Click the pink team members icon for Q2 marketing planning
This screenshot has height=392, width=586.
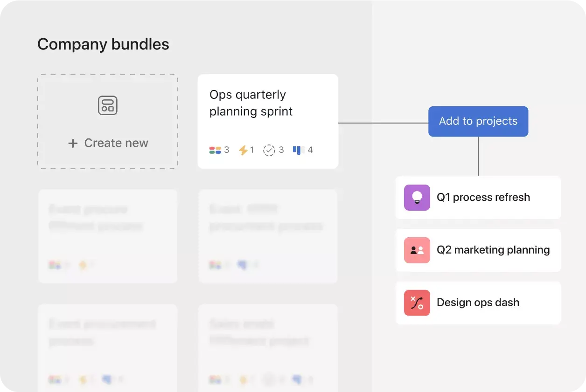417,250
